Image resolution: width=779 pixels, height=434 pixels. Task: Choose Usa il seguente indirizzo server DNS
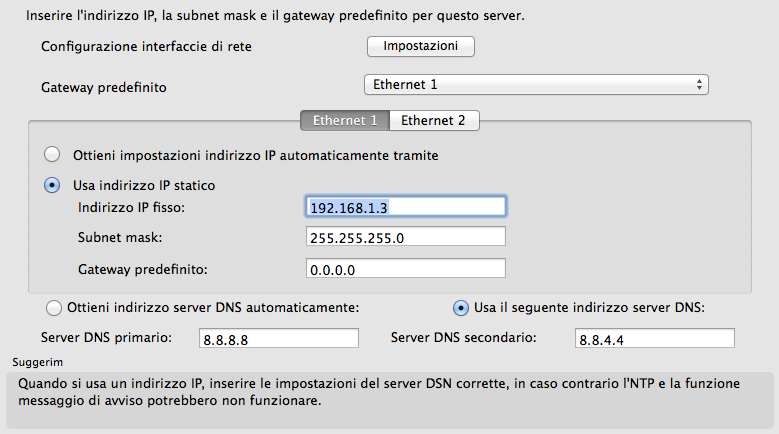[461, 307]
